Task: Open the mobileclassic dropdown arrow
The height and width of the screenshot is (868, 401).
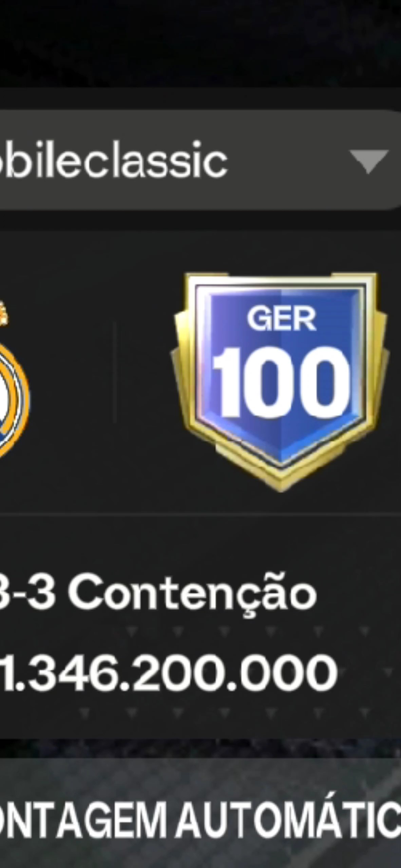Action: pos(369,161)
